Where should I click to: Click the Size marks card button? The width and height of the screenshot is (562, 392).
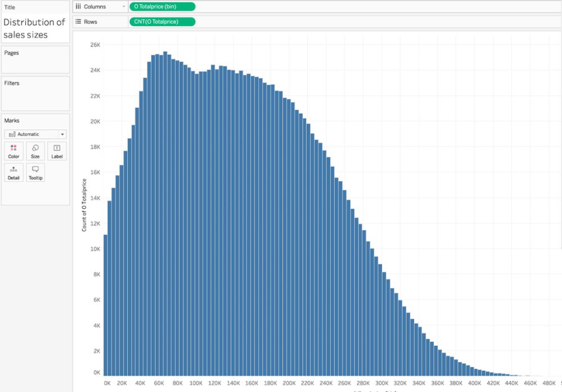35,151
